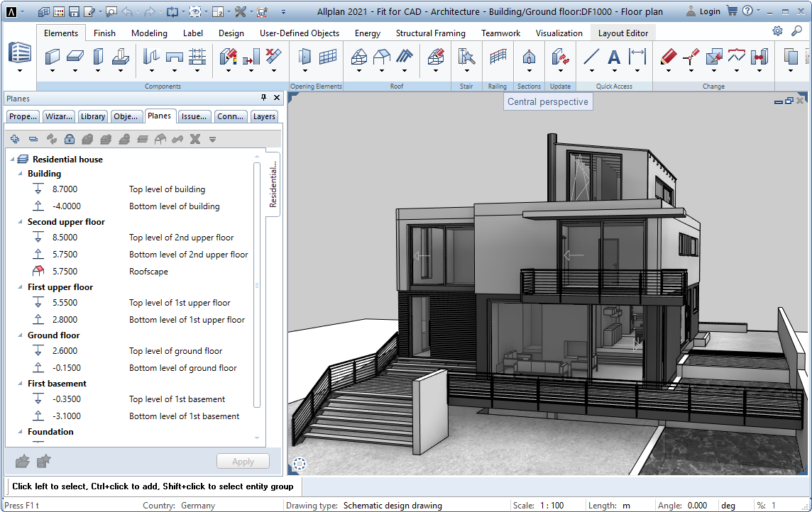Open the Door tool in Opening Elements
This screenshot has height=512, width=812.
coord(304,55)
